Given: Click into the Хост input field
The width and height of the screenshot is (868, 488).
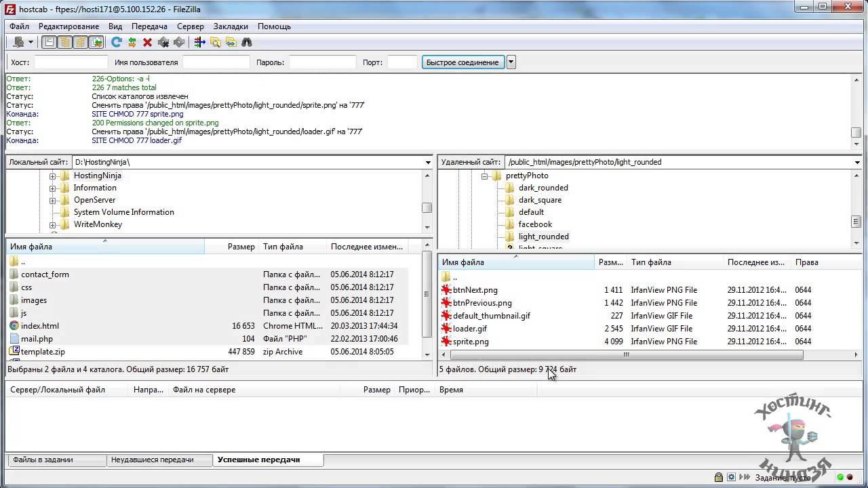Looking at the screenshot, I should pyautogui.click(x=71, y=62).
